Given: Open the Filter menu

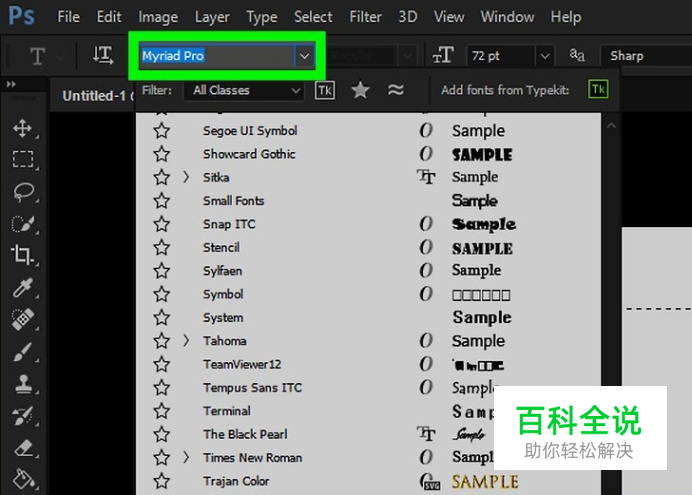Looking at the screenshot, I should pyautogui.click(x=365, y=17).
